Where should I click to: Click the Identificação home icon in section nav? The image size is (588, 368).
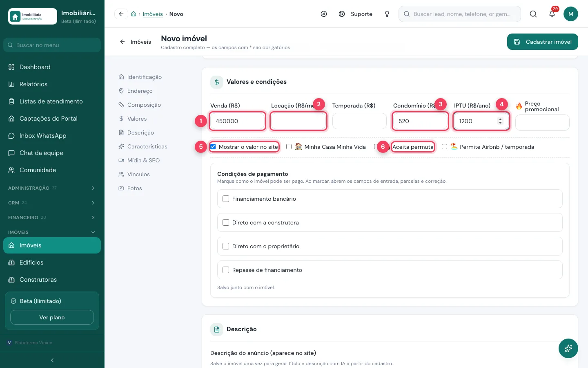tap(121, 77)
